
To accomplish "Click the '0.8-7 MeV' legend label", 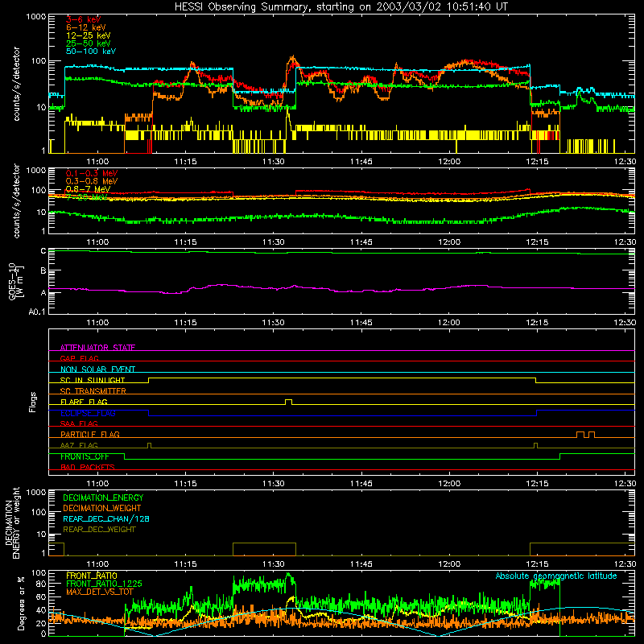I will (x=88, y=189).
